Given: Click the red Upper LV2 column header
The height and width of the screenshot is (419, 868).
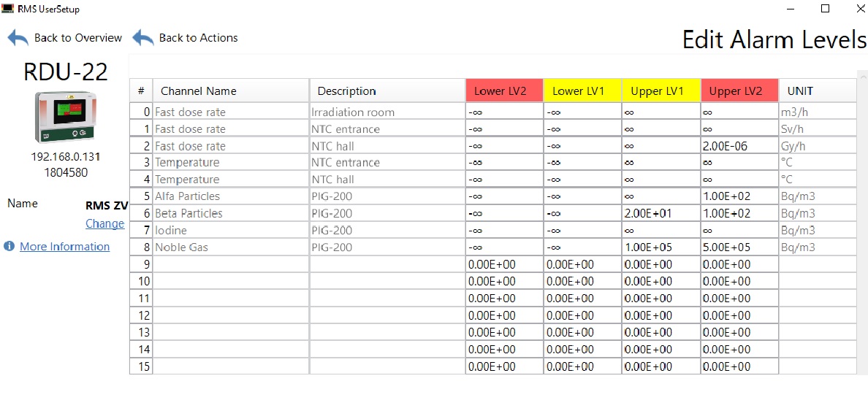Looking at the screenshot, I should click(x=739, y=91).
